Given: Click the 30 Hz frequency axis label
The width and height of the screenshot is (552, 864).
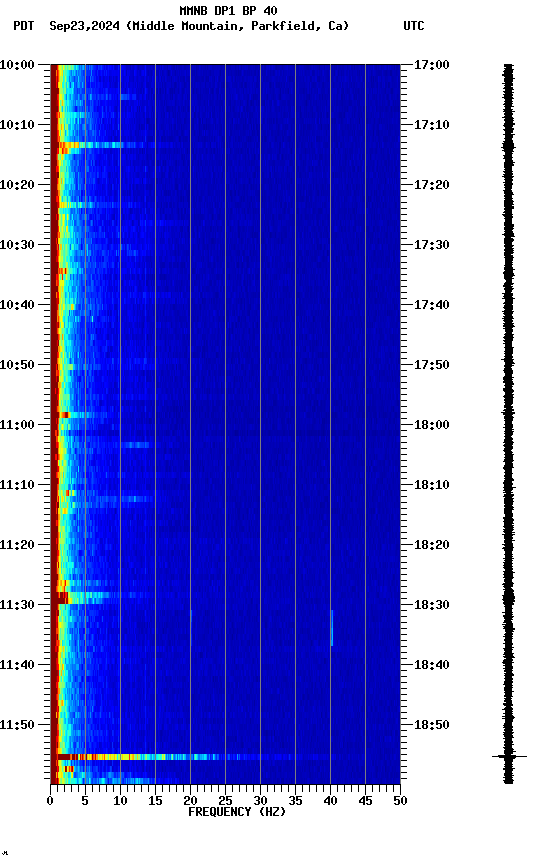Looking at the screenshot, I should coord(260,801).
